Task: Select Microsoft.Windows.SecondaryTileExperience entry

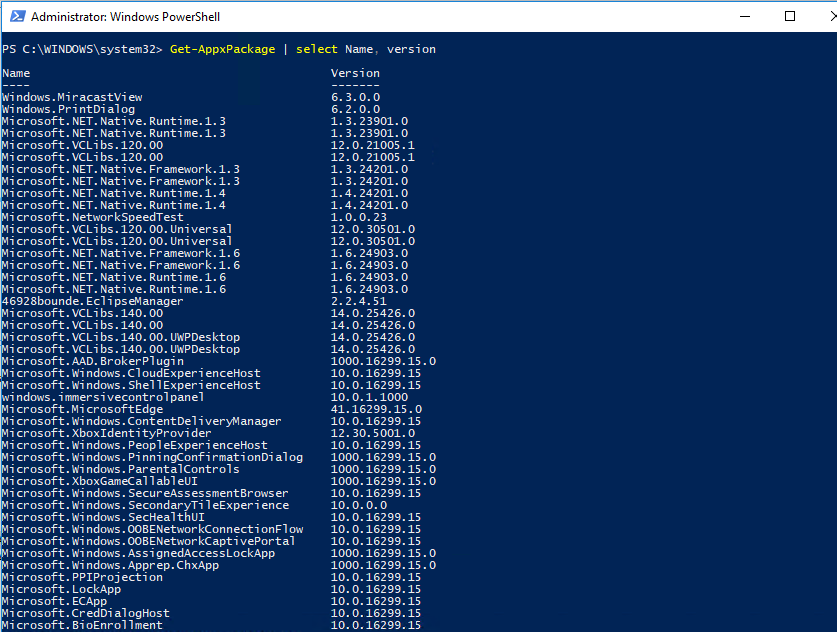Action: click(145, 505)
